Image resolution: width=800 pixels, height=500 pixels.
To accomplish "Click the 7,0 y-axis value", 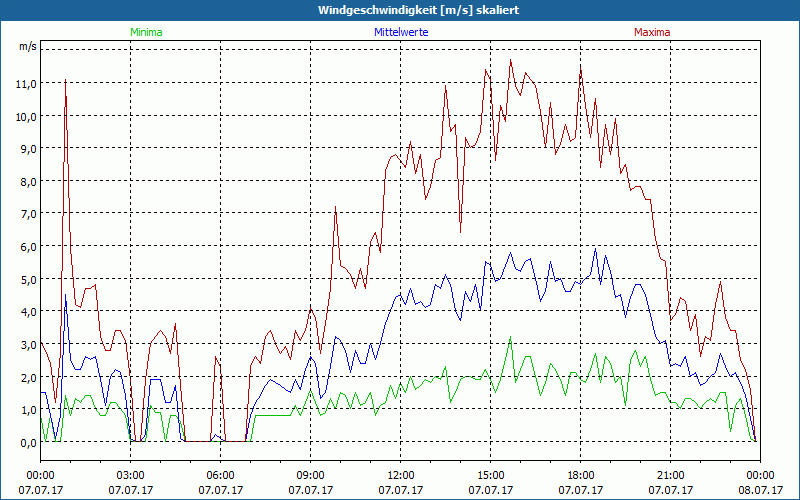I will click(x=28, y=214).
